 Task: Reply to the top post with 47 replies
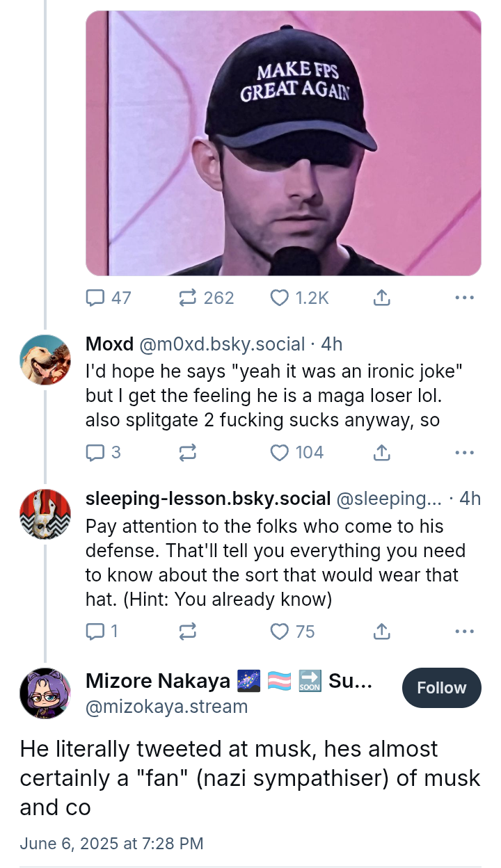[x=95, y=298]
